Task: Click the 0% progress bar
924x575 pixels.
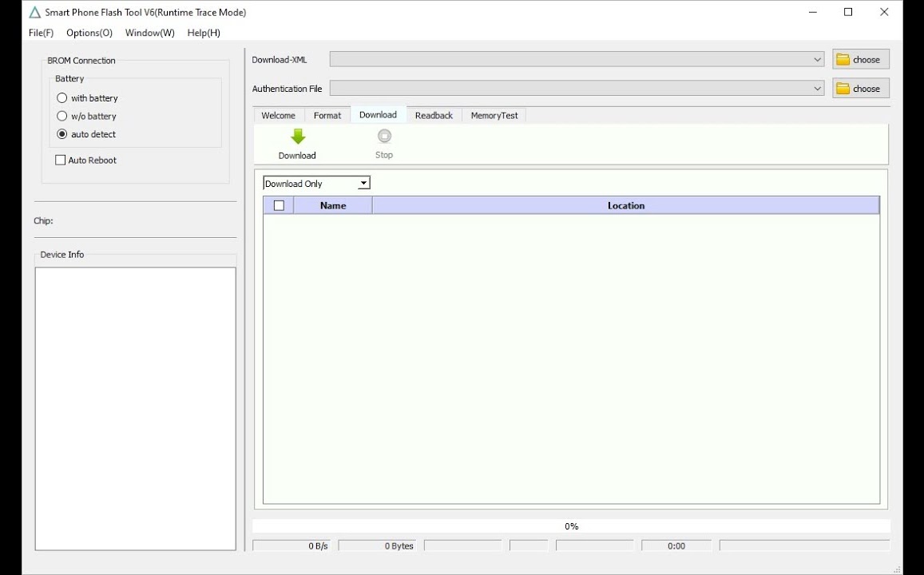Action: 571,526
